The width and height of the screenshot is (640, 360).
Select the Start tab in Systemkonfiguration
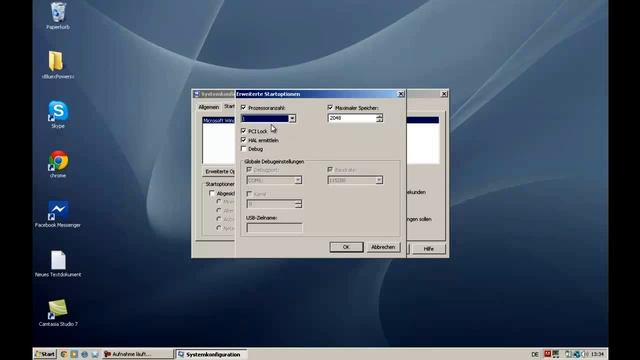click(229, 106)
